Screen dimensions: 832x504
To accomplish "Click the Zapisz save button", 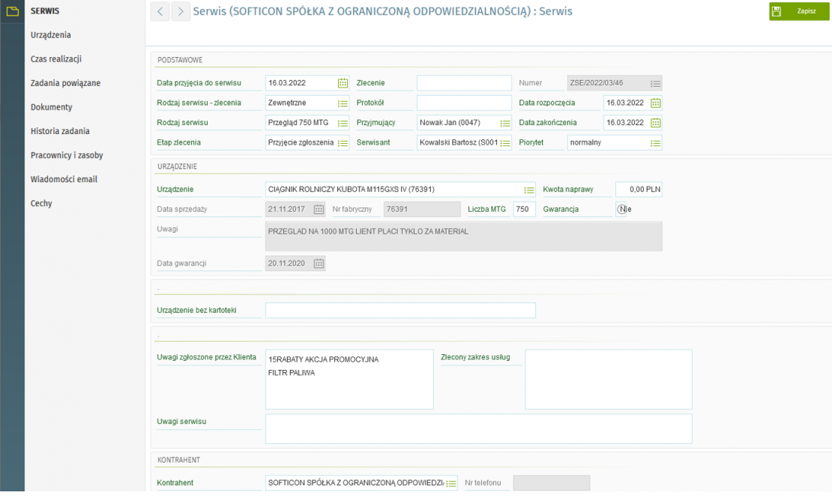I will pyautogui.click(x=799, y=11).
